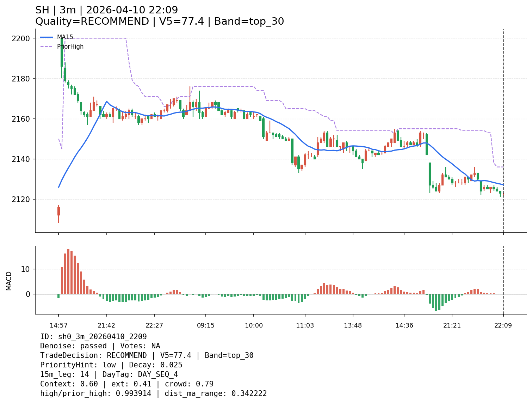Select the 22:09 time axis tick label
532x403 pixels.
pos(503,325)
